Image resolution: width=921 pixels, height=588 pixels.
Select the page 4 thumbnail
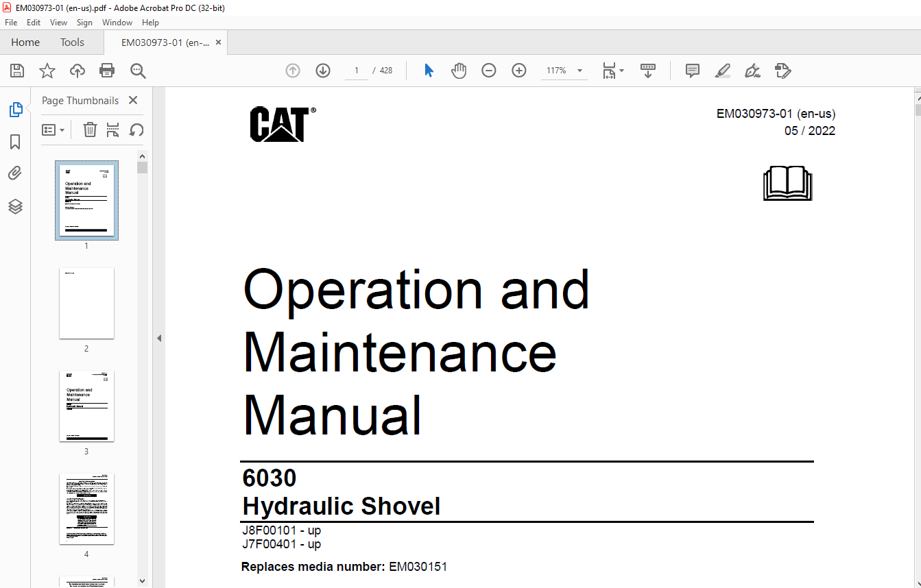(86, 509)
